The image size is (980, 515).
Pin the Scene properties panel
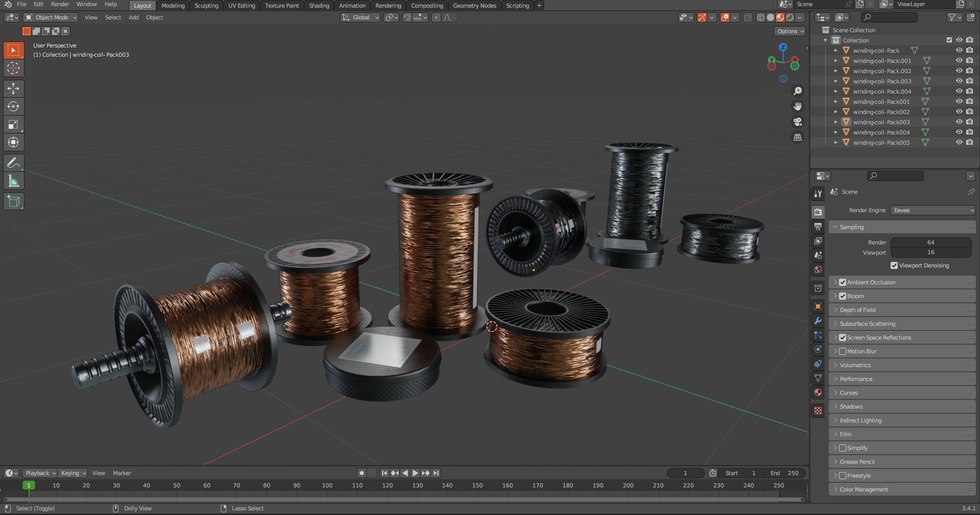click(971, 192)
